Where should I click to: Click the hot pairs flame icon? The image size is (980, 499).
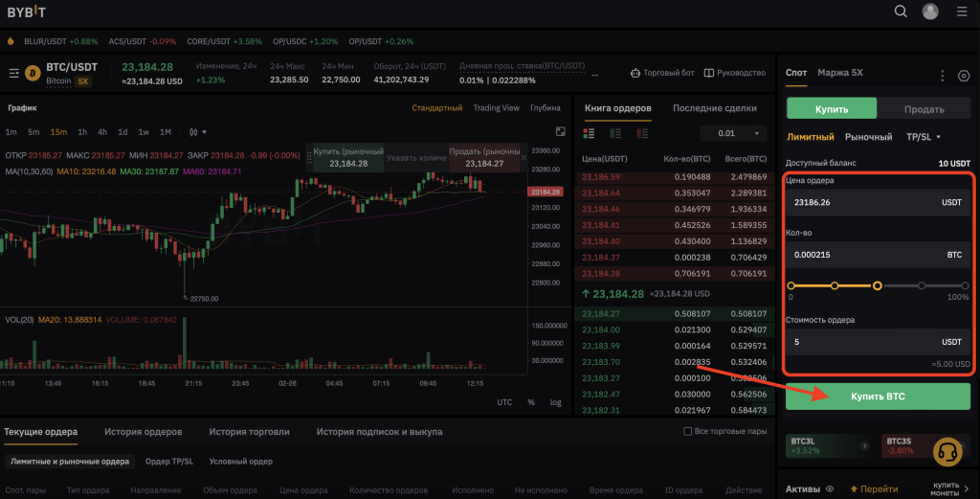click(x=11, y=41)
